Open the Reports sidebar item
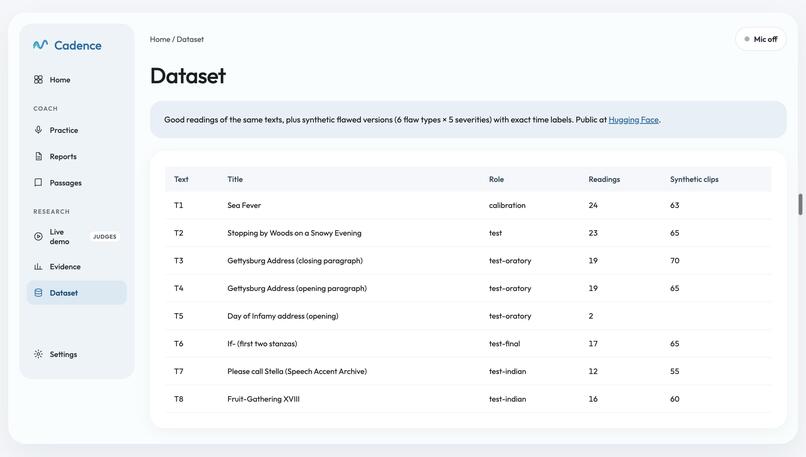This screenshot has width=806, height=457. (x=77, y=156)
